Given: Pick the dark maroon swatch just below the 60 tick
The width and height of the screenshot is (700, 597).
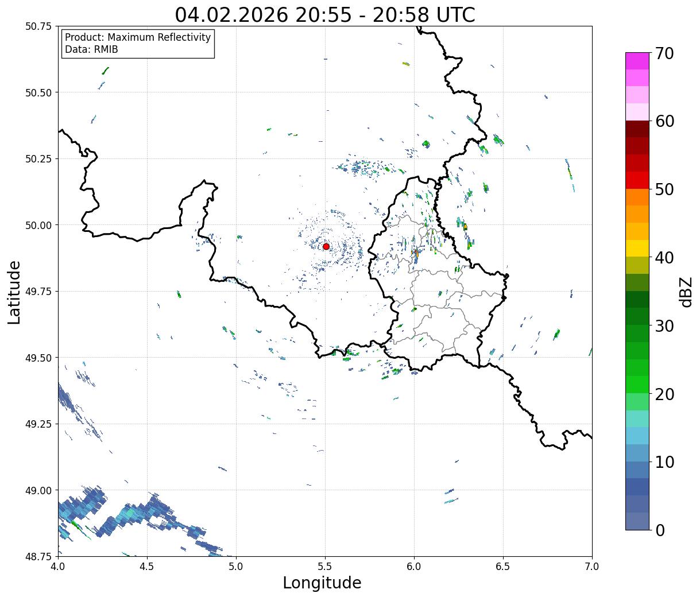Looking at the screenshot, I should click(x=637, y=129).
